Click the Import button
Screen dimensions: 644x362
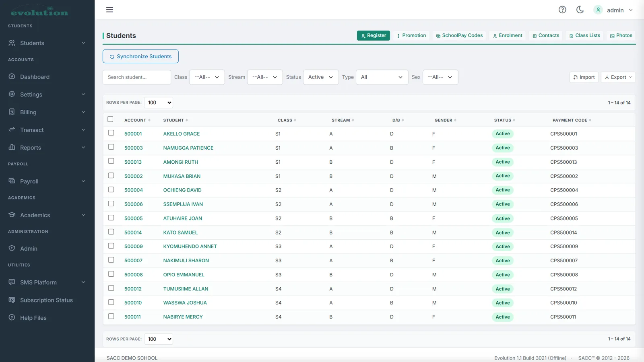pos(584,77)
